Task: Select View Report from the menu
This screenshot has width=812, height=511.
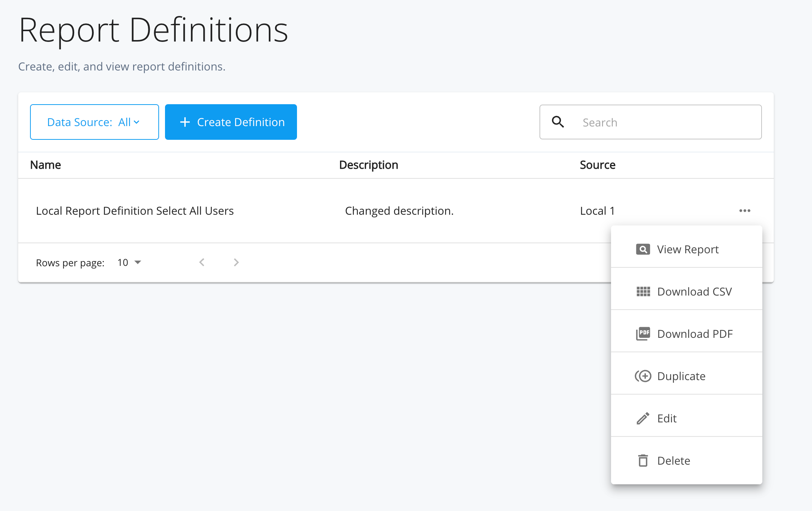Action: click(x=687, y=249)
